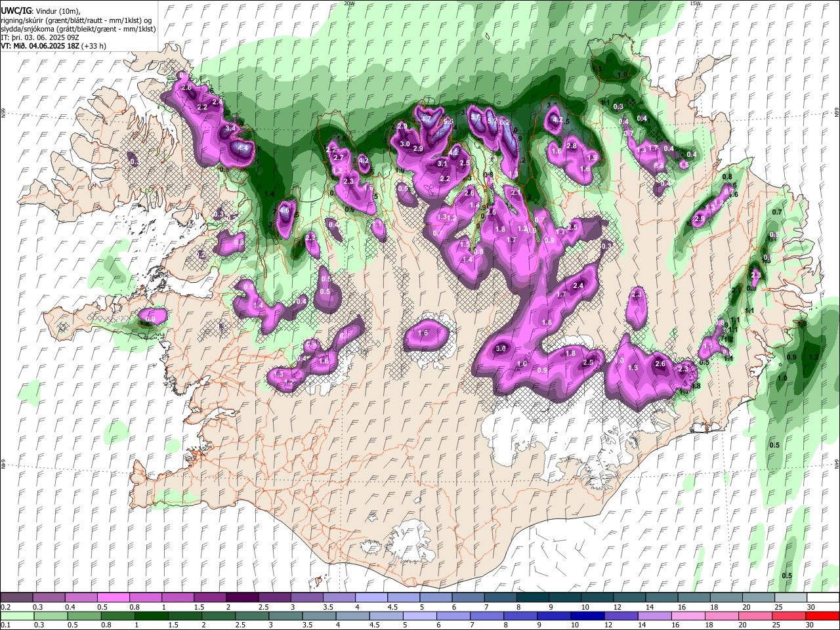The image size is (840, 630).
Task: Click the '0.1' label in the lower legend
Action: click(x=5, y=625)
